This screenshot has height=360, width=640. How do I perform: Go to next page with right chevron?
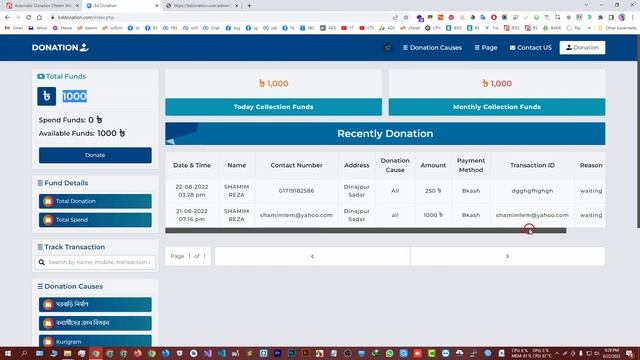tap(507, 256)
